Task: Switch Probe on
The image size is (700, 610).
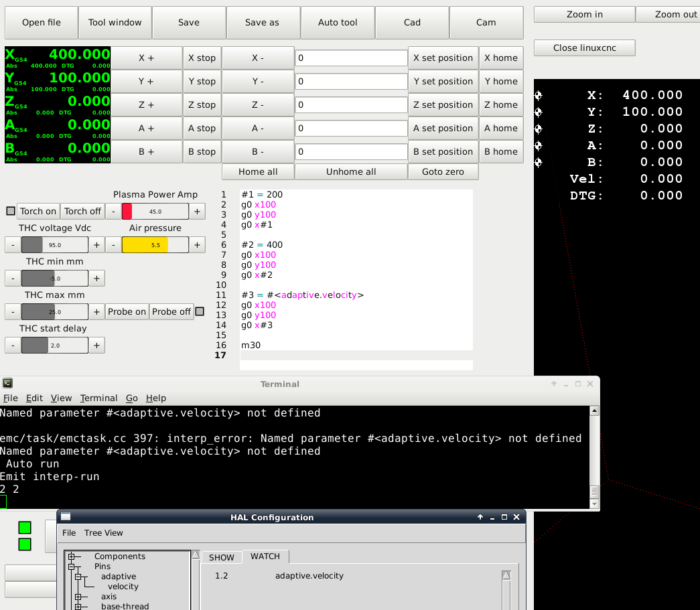Action: 127,311
